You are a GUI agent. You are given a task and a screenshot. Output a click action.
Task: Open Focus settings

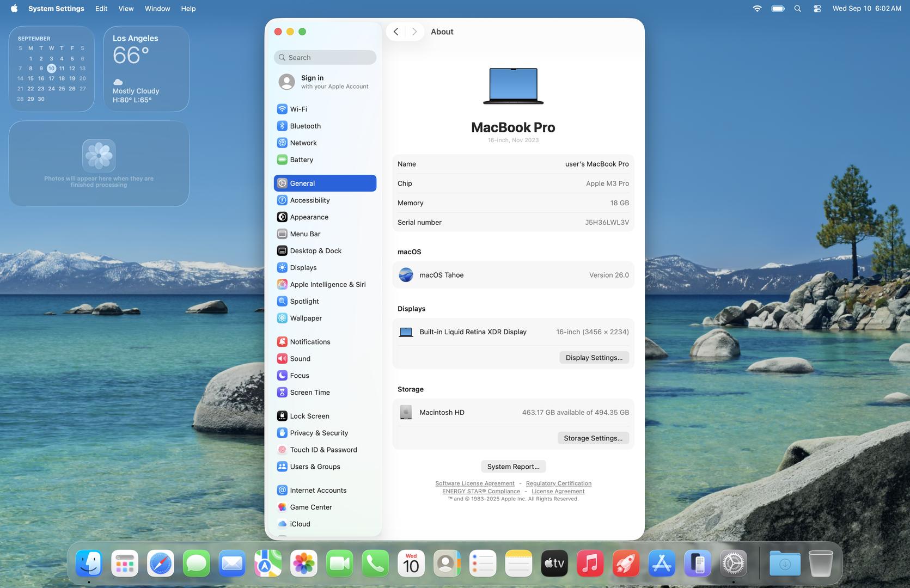[x=325, y=375]
